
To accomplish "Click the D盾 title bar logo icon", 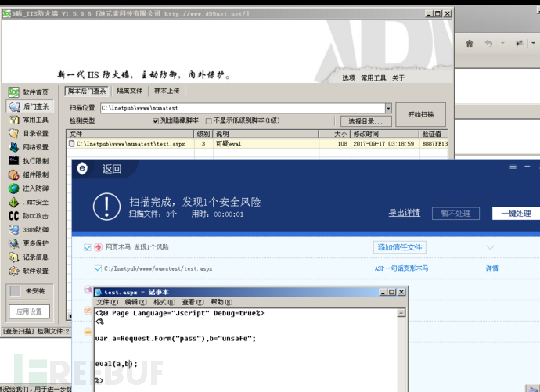I will (x=6, y=14).
